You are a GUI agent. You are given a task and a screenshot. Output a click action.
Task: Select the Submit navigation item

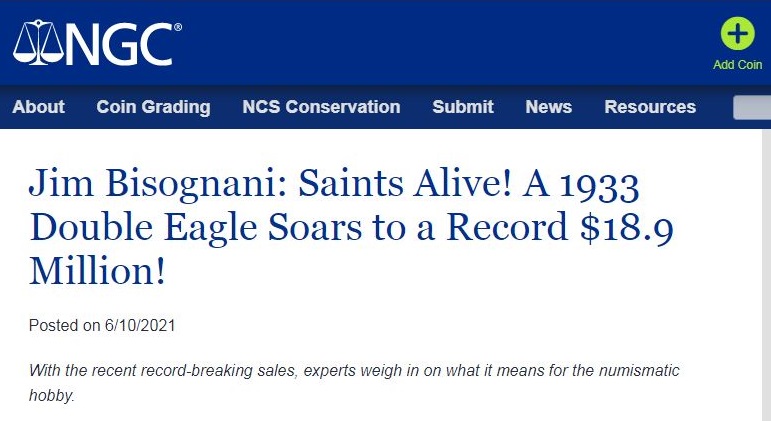click(463, 107)
